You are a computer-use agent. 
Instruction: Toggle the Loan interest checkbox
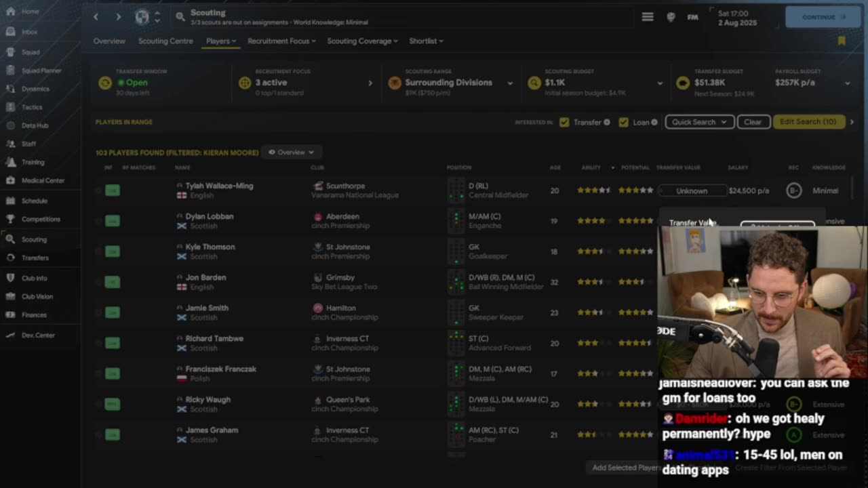pos(623,122)
